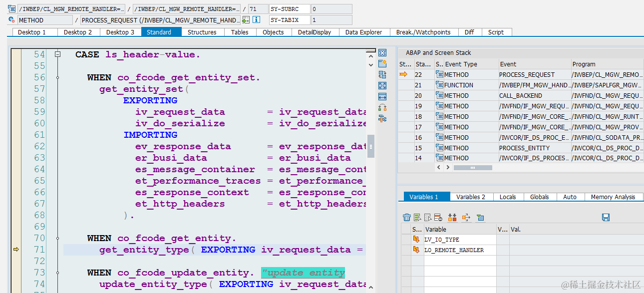
Task: Switch to the Desktop 2 tab
Action: click(78, 32)
